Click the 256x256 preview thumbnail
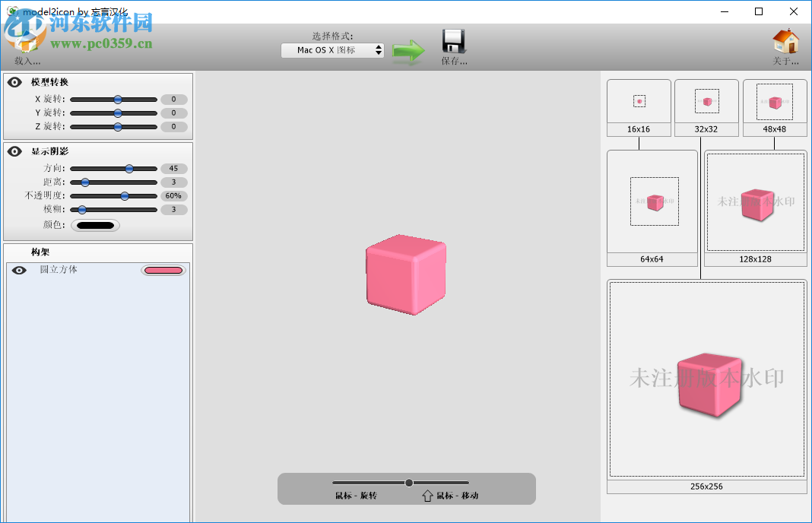The height and width of the screenshot is (523, 812). [x=707, y=379]
